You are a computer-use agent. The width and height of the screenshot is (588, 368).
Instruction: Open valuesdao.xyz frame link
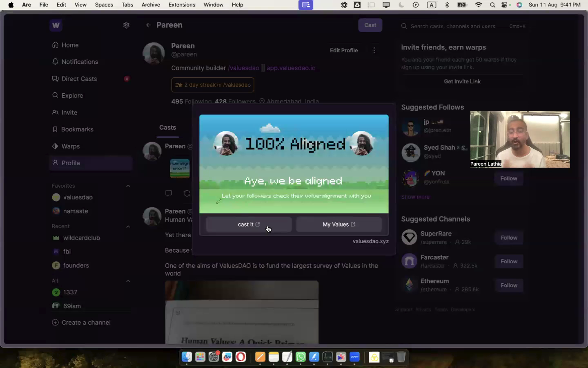(x=371, y=241)
